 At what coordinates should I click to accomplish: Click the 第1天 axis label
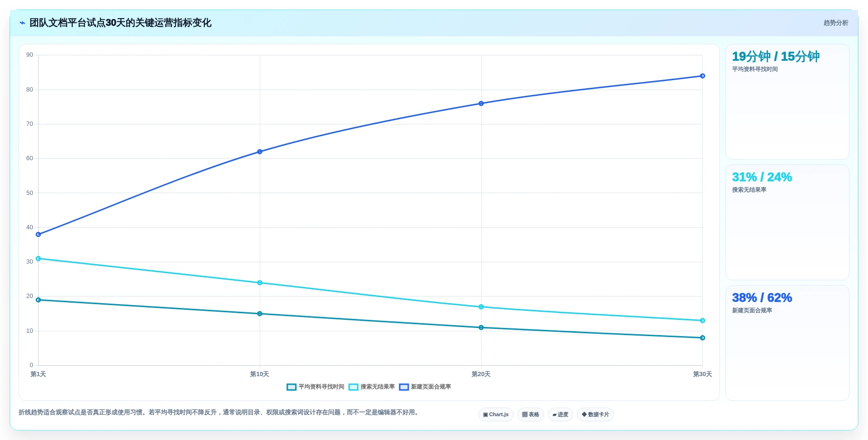tap(38, 374)
